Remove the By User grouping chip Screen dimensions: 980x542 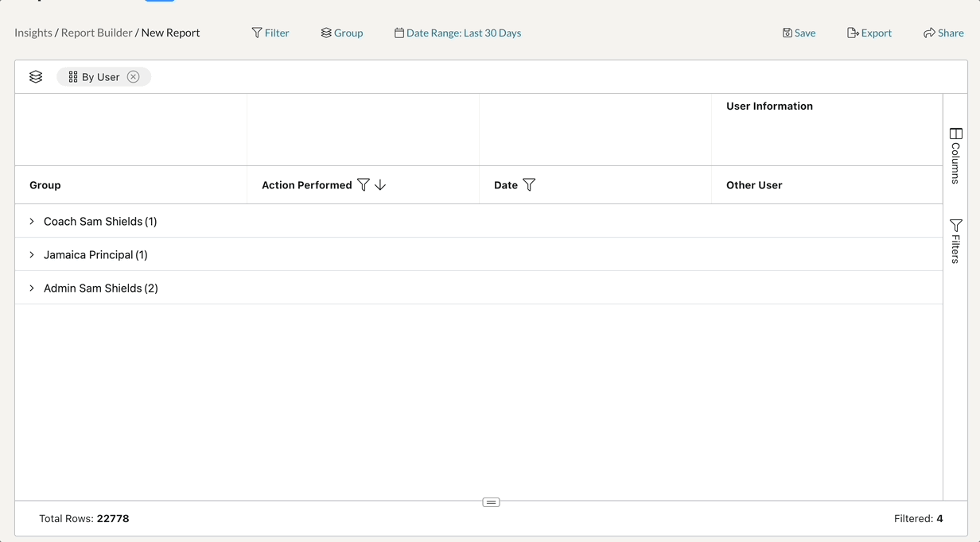[x=134, y=77]
